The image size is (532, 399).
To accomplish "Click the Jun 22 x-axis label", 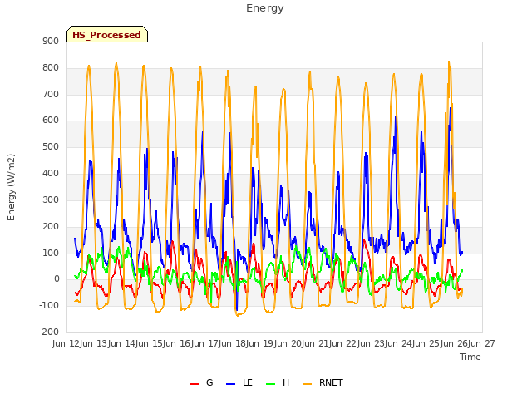I will (x=344, y=343).
